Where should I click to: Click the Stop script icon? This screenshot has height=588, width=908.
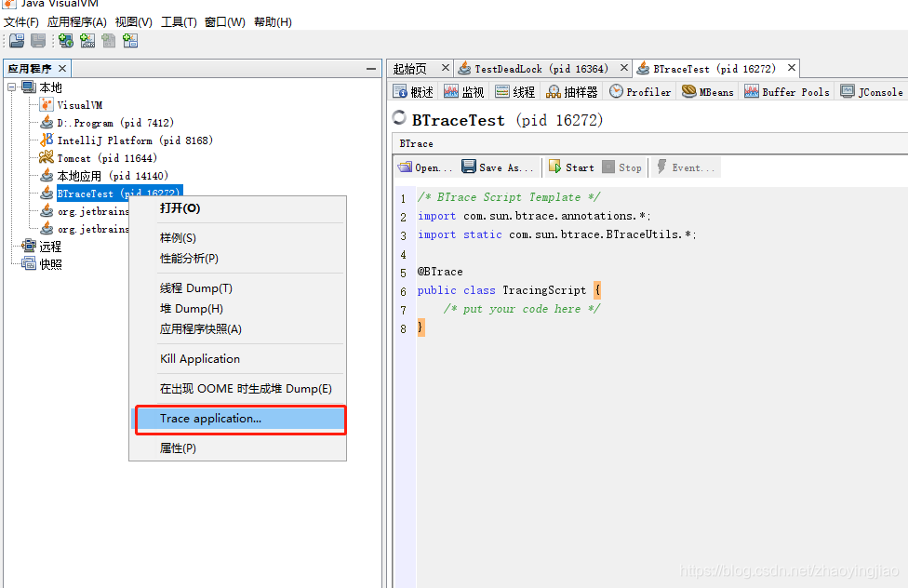(x=608, y=167)
